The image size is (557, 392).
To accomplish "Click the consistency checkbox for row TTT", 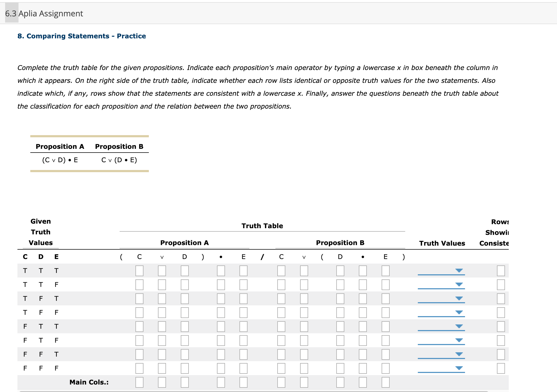I will pos(501,271).
